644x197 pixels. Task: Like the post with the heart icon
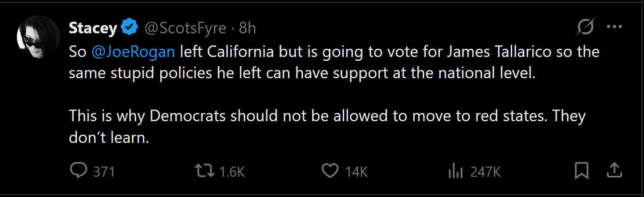[330, 170]
